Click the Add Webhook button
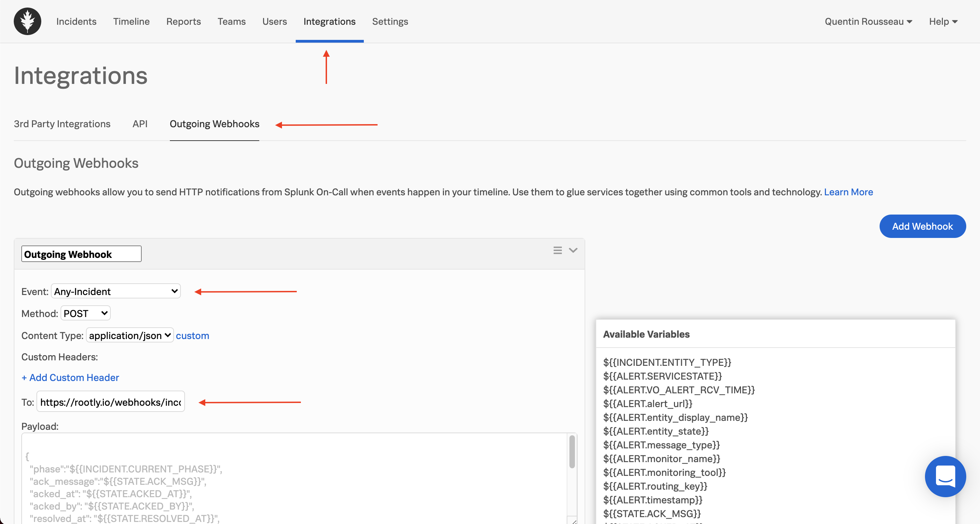The height and width of the screenshot is (524, 980). pos(922,226)
